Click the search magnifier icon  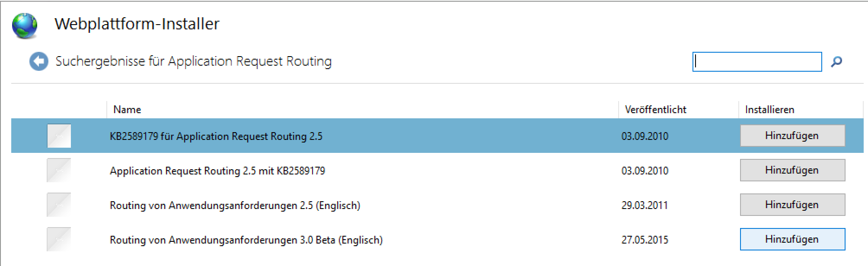point(836,62)
